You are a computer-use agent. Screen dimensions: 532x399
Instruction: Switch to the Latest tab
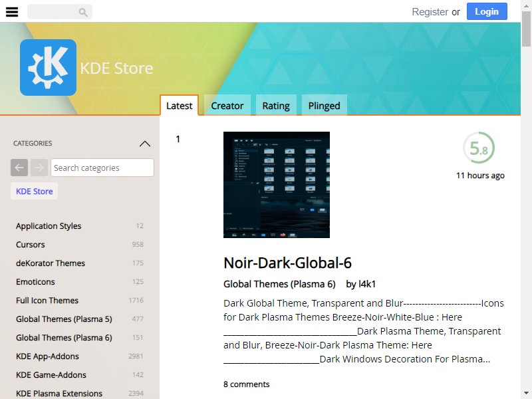[x=179, y=106]
